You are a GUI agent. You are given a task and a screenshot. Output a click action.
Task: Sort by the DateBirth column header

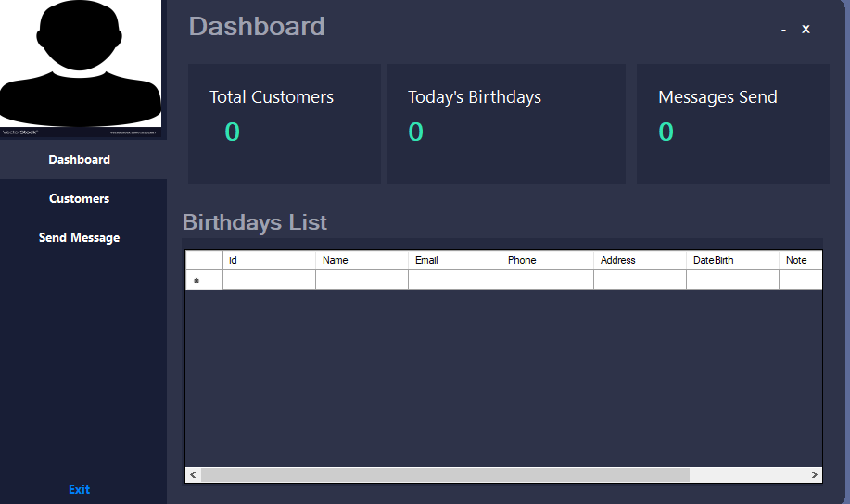tap(732, 260)
